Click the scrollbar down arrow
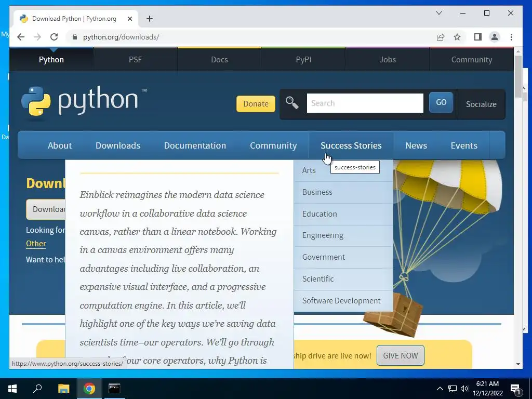This screenshot has width=532, height=399. point(518,364)
